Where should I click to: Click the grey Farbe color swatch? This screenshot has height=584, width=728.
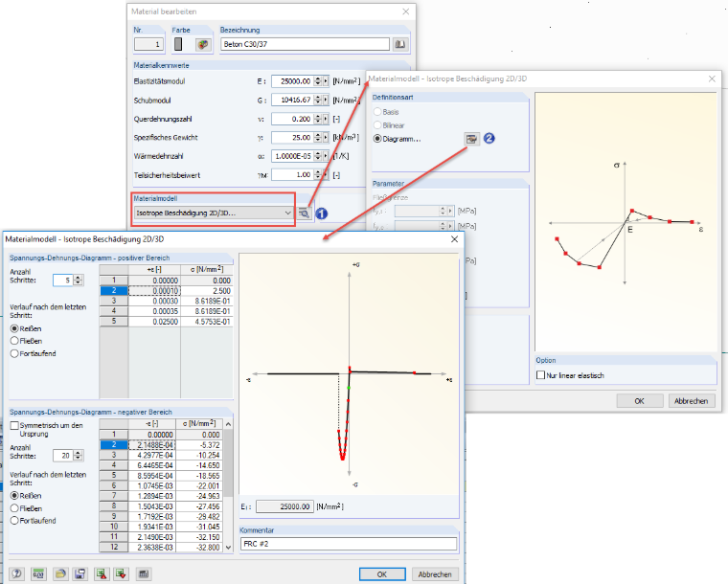pos(178,44)
